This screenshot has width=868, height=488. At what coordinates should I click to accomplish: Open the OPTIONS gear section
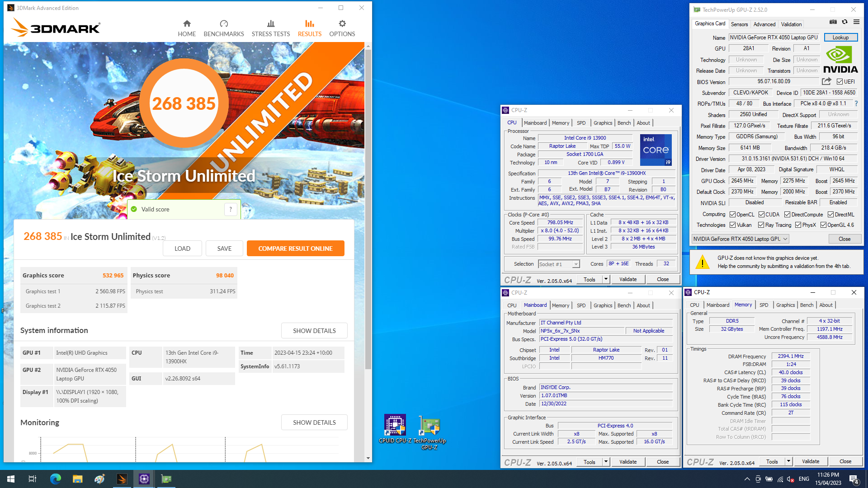pyautogui.click(x=342, y=28)
